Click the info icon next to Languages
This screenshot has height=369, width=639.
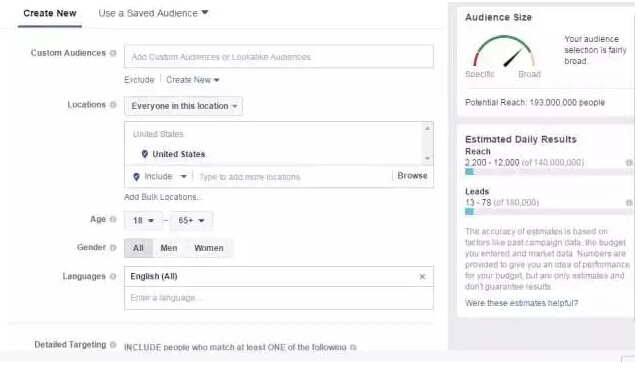coord(113,276)
